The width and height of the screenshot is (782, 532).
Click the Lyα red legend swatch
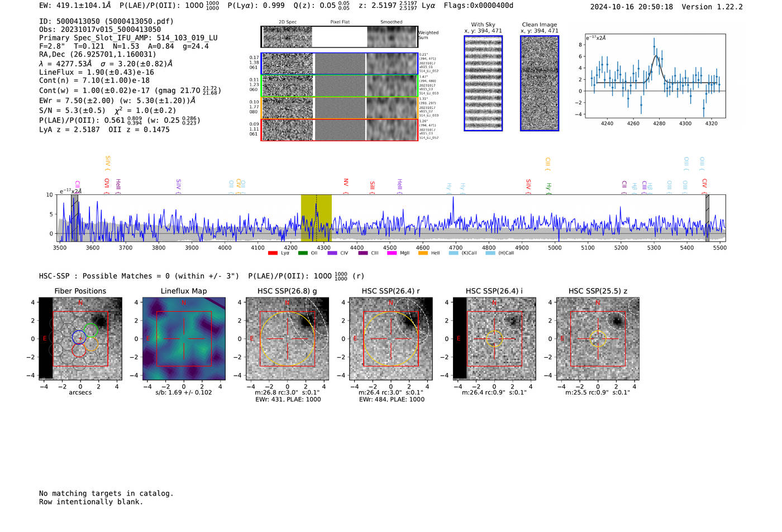click(273, 253)
